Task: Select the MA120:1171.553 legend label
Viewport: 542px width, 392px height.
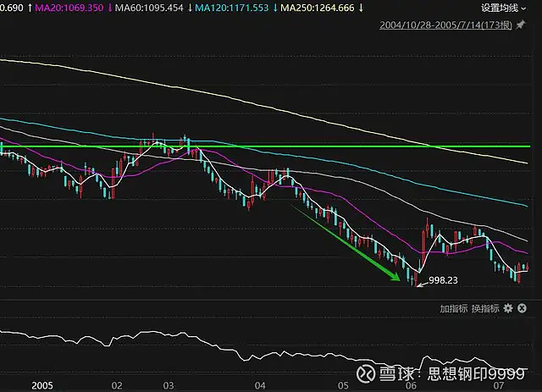Action: click(x=231, y=8)
